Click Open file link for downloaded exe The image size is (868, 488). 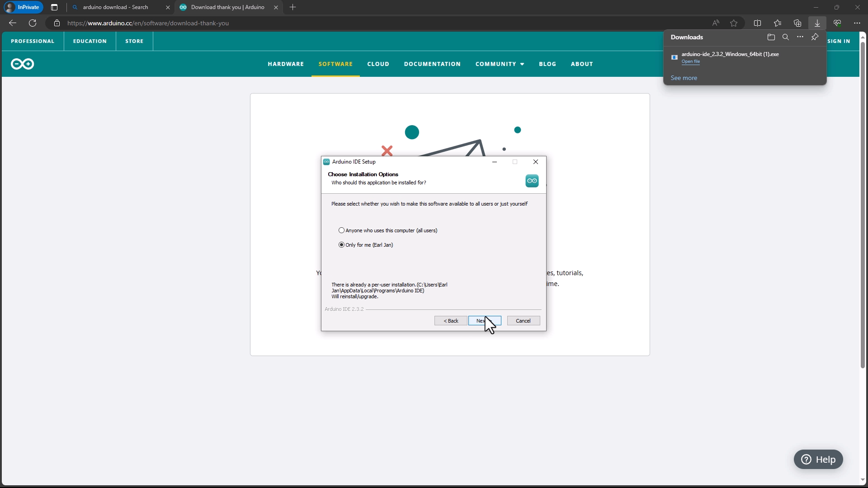click(690, 61)
